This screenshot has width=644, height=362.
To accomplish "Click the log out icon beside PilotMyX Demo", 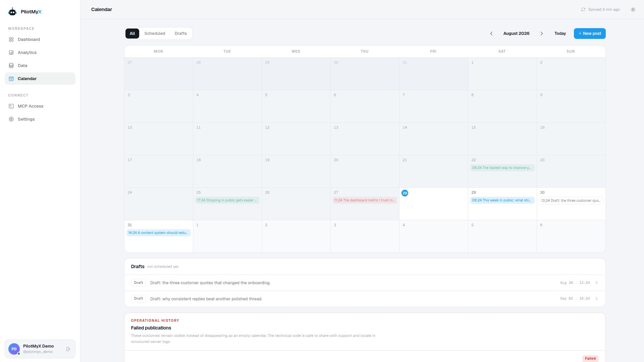I will click(x=68, y=349).
